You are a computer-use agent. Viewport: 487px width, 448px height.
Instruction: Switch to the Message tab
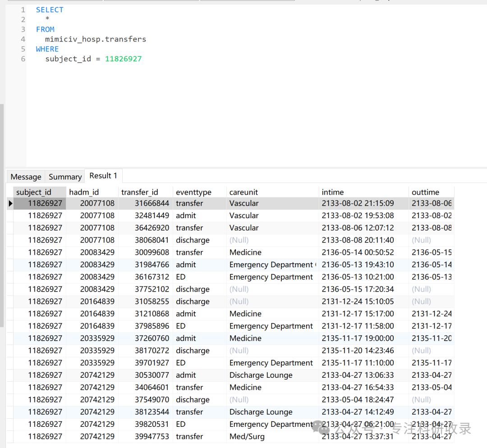click(x=26, y=177)
